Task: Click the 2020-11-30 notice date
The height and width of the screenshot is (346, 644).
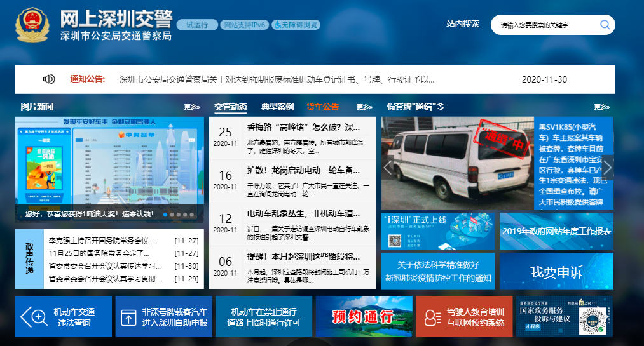Action: pyautogui.click(x=544, y=79)
